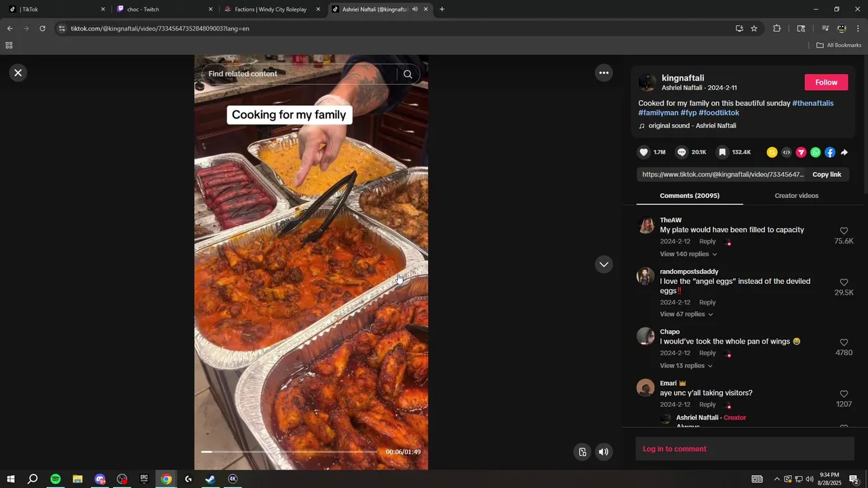The height and width of the screenshot is (488, 868).
Task: Open kingnaftali profile name
Action: (683, 78)
